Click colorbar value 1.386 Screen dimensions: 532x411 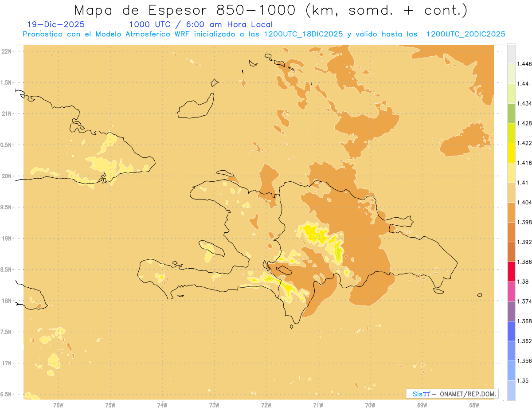click(524, 262)
